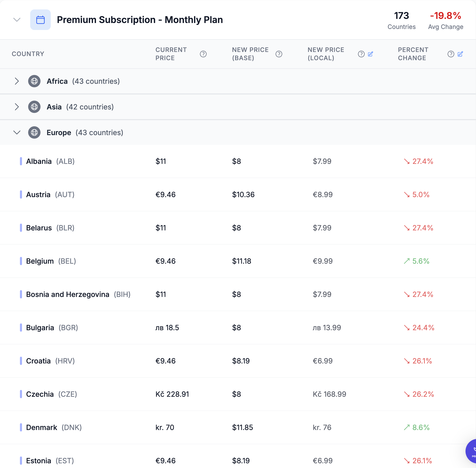
Task: Click edit pencil for New Price (Local)
Action: (370, 54)
